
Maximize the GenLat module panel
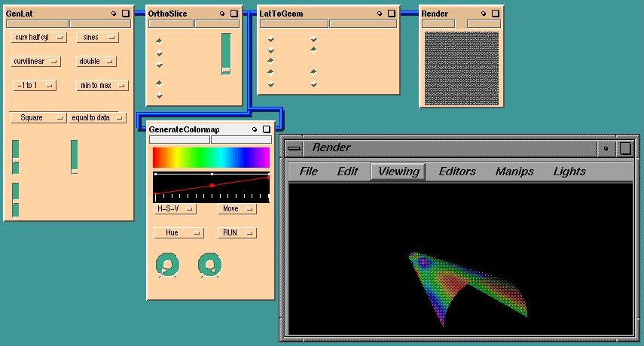[125, 14]
